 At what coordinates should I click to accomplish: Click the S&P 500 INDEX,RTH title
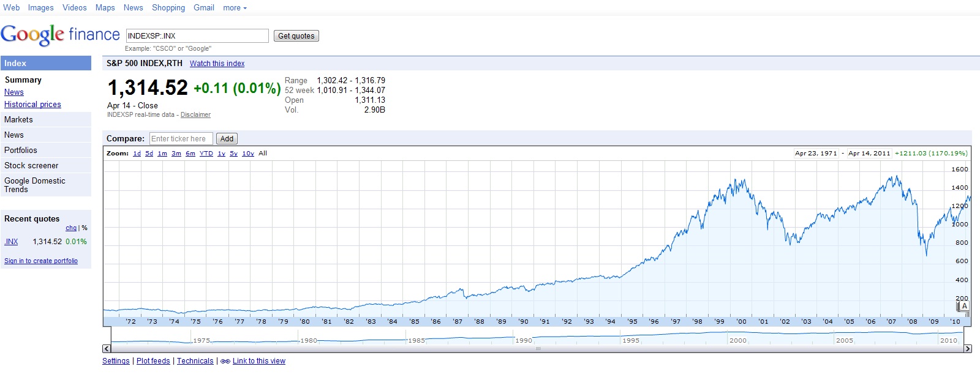point(145,64)
